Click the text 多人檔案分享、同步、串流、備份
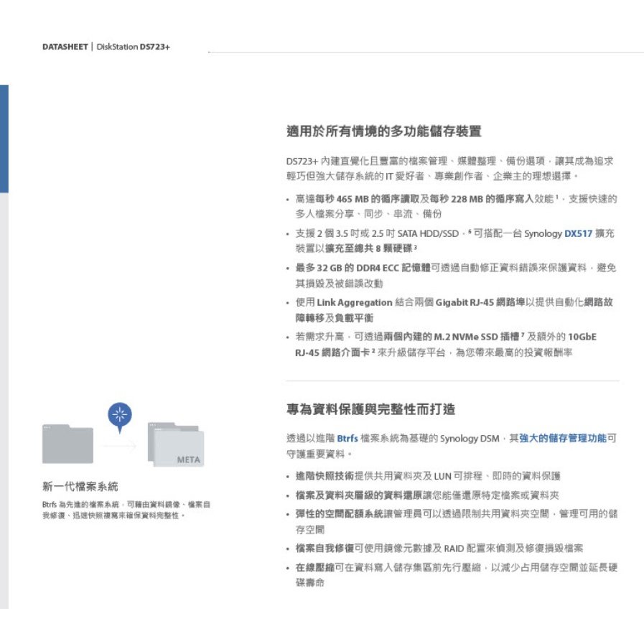This screenshot has height=644, width=644. [368, 214]
